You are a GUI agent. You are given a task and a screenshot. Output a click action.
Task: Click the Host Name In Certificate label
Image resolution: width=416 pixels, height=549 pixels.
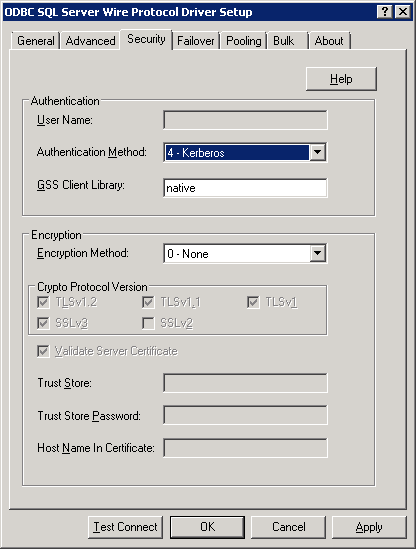pyautogui.click(x=96, y=448)
